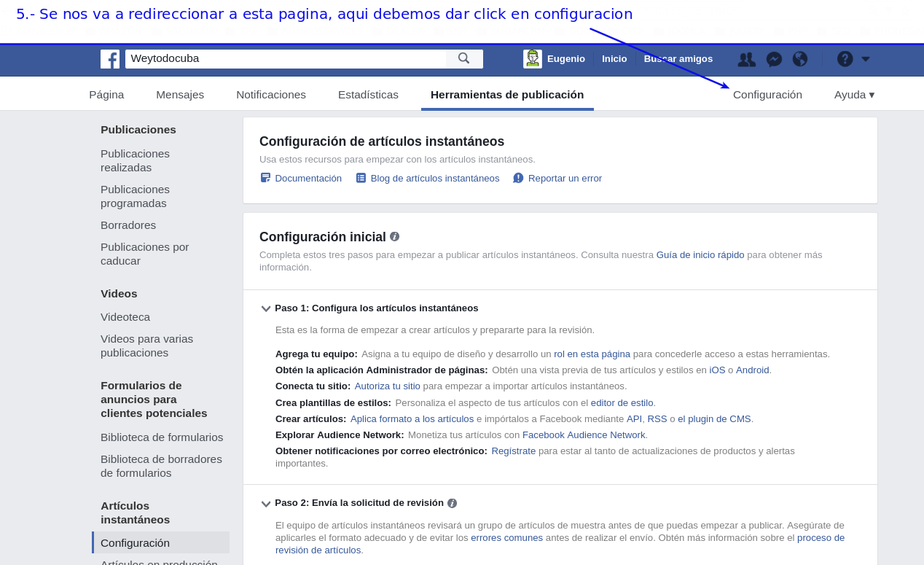Open Blog de artículos instantáneos link

point(435,178)
